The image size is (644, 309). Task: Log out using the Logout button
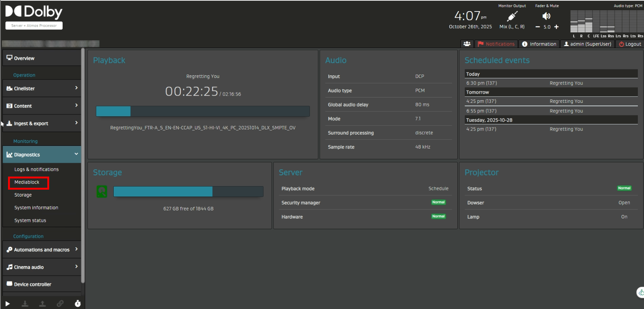[x=630, y=44]
